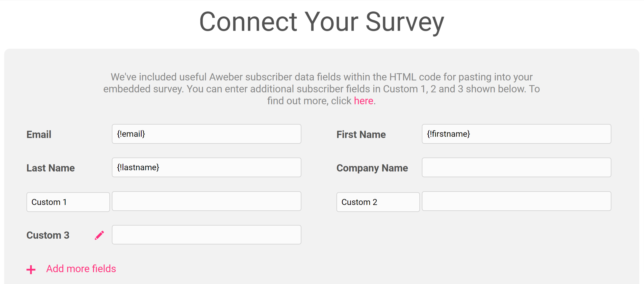The image size is (644, 284).
Task: Click the Last Name label text
Action: (51, 168)
